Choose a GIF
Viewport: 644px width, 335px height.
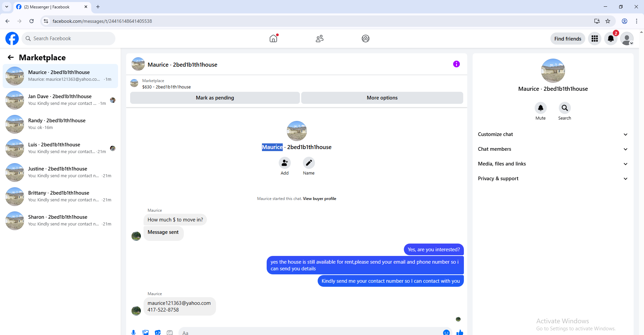(x=170, y=332)
